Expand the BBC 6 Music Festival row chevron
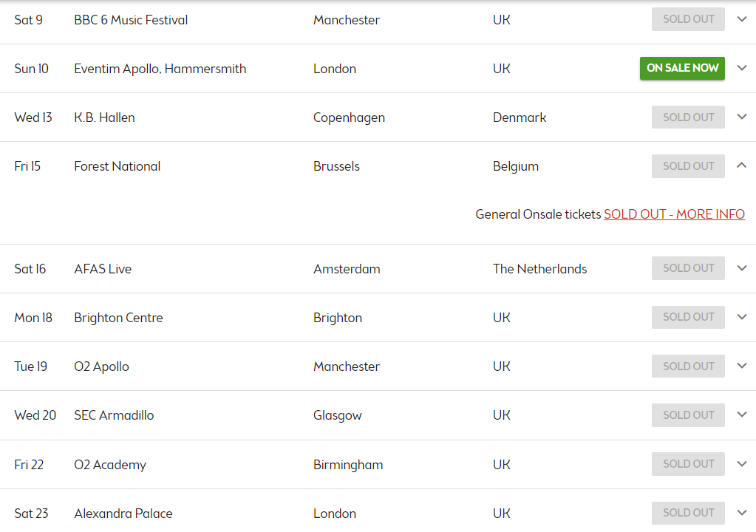Viewport: 756px width, 532px height. (x=742, y=19)
